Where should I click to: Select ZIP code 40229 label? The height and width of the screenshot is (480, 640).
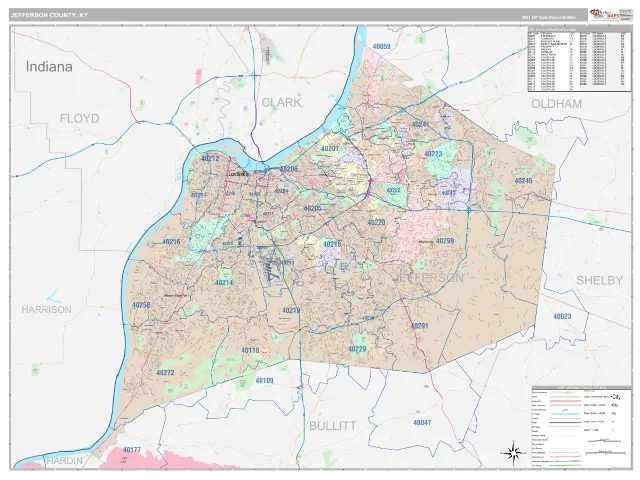pos(357,349)
